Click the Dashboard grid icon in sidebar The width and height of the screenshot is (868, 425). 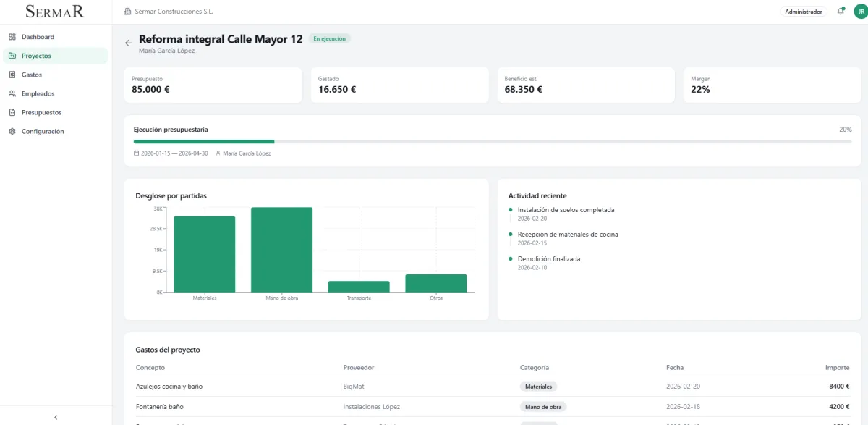point(12,37)
